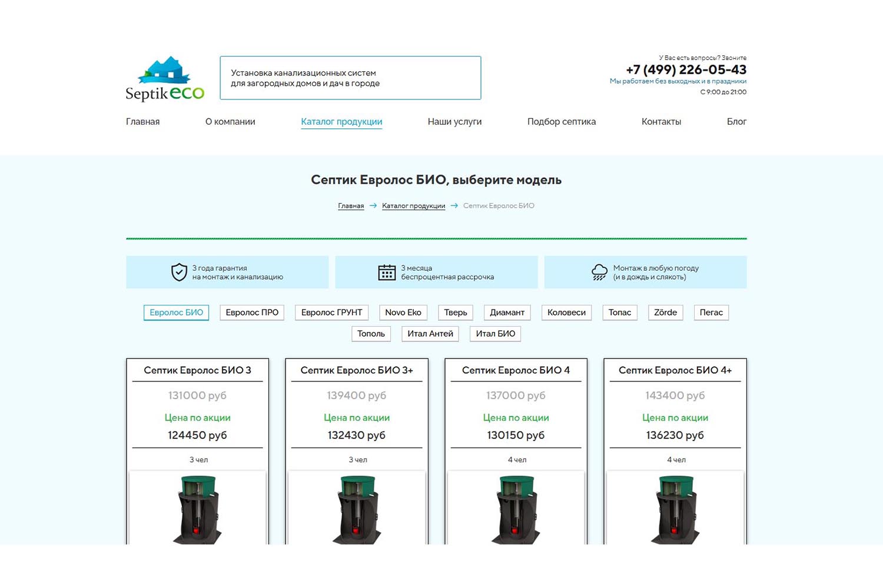Click the 130150 руб promo price

point(516,436)
